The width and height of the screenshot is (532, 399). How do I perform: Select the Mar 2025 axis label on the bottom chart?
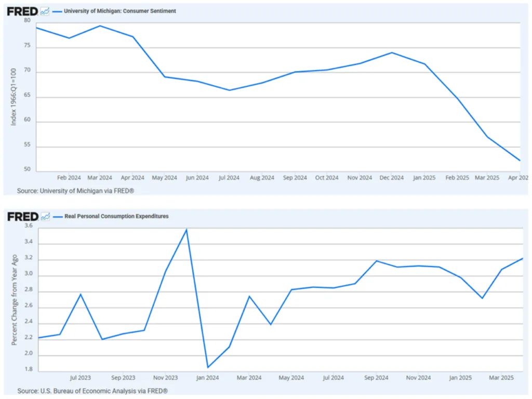click(501, 378)
